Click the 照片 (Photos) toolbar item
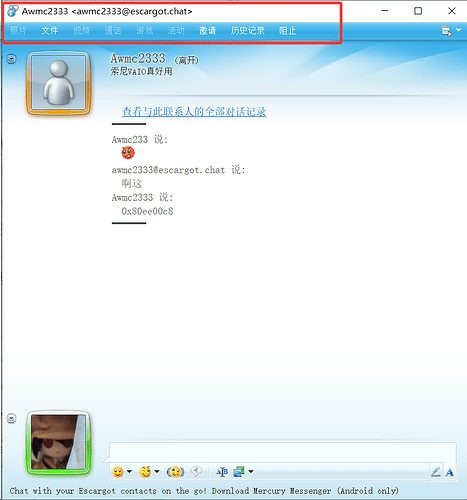Image resolution: width=467 pixels, height=500 pixels. pos(18,31)
